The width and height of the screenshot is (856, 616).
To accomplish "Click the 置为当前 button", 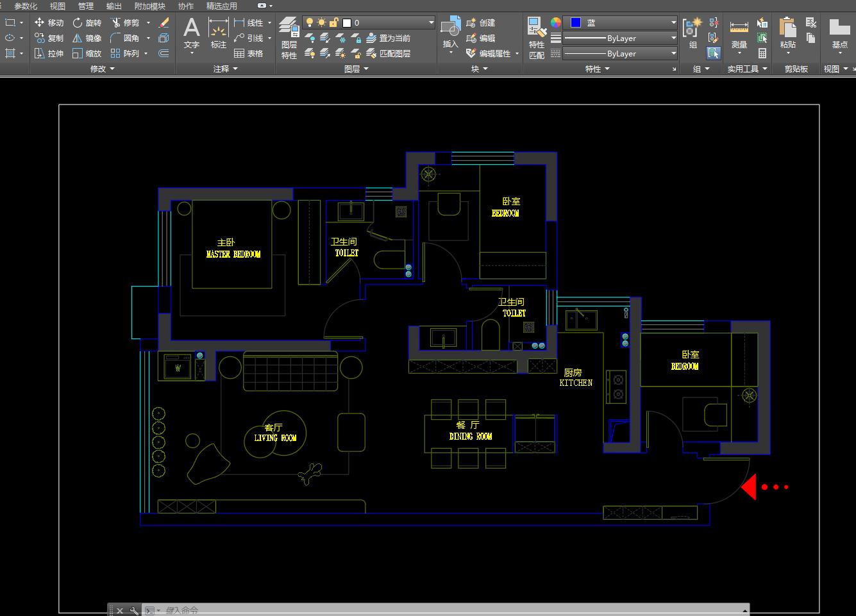I will [389, 38].
